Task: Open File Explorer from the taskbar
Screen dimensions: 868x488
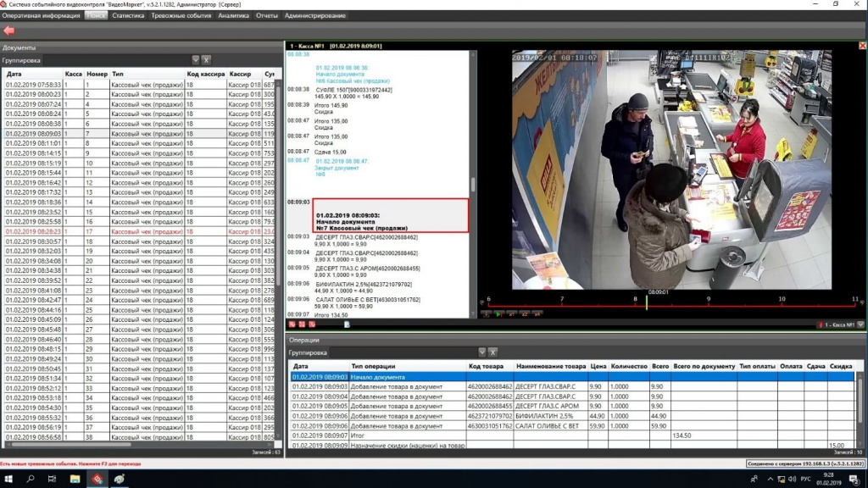Action: pos(75,480)
